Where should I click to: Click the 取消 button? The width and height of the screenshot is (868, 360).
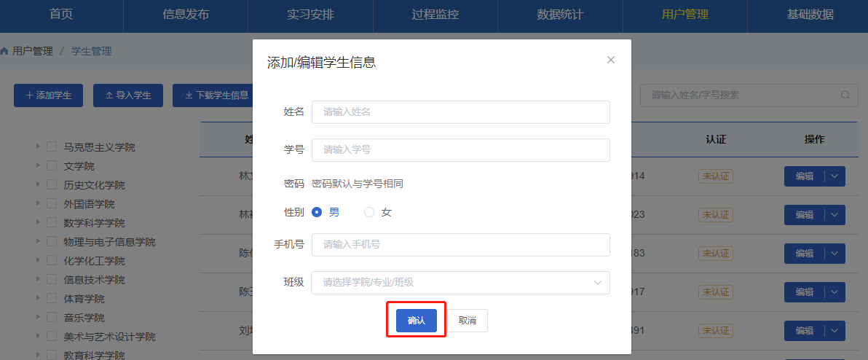(x=467, y=321)
